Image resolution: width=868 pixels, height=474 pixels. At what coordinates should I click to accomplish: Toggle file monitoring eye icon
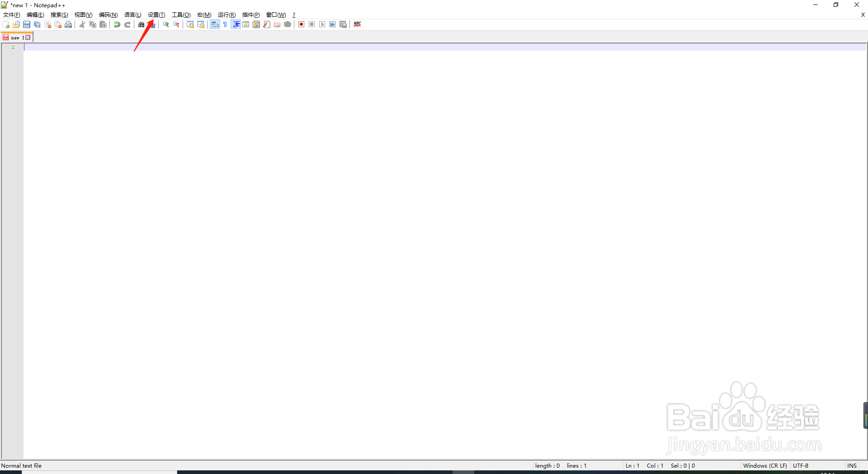pyautogui.click(x=288, y=24)
